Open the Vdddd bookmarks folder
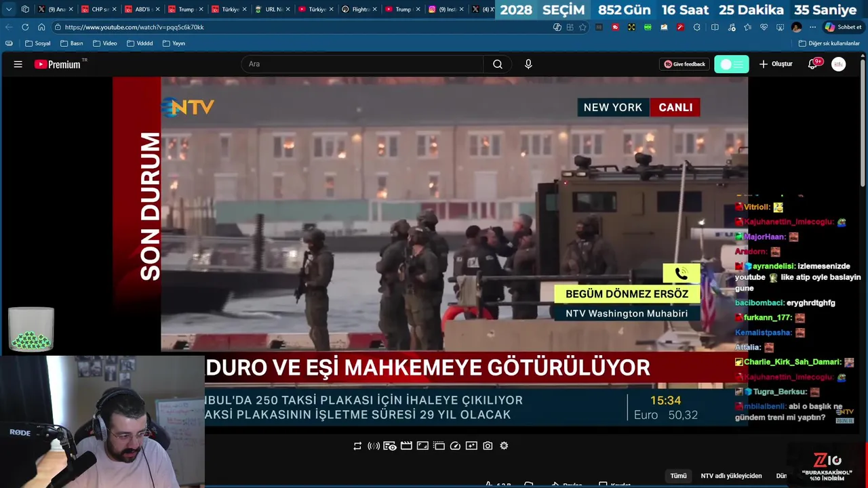 click(x=140, y=43)
